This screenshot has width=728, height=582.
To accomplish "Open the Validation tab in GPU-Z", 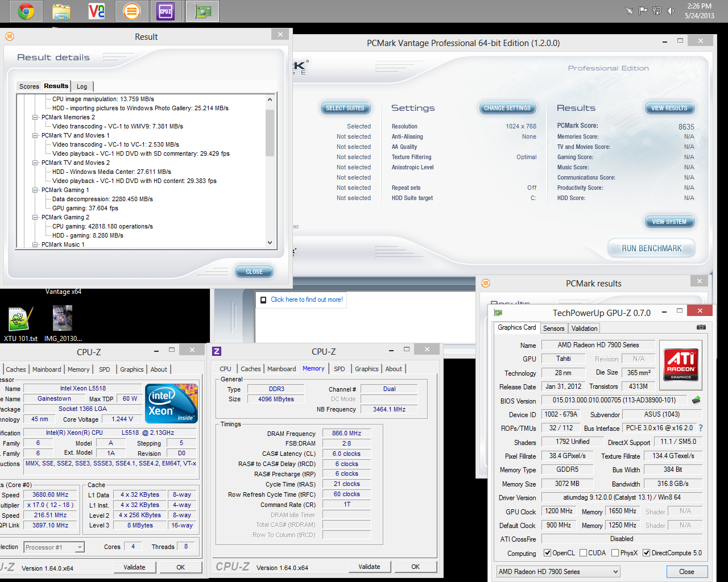I will click(584, 329).
